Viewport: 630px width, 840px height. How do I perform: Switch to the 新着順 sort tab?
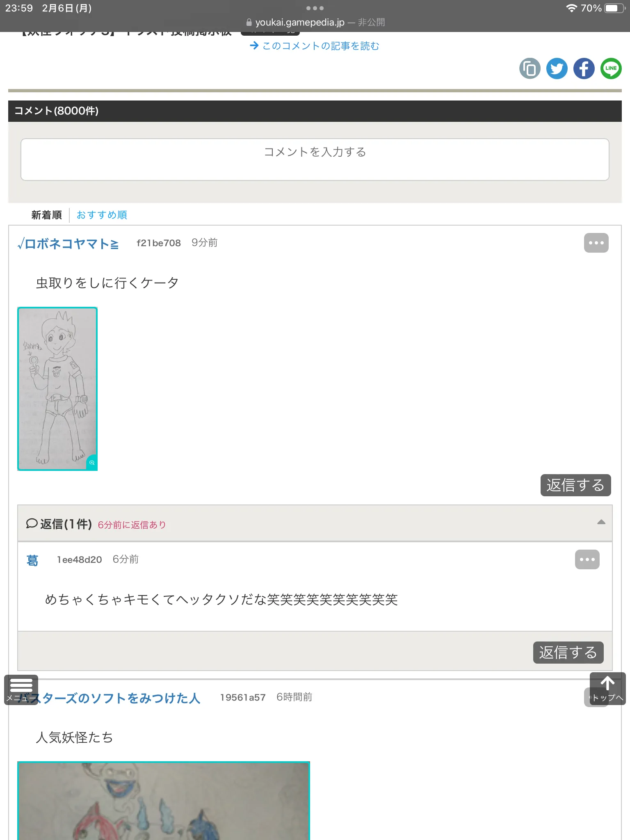(x=46, y=215)
